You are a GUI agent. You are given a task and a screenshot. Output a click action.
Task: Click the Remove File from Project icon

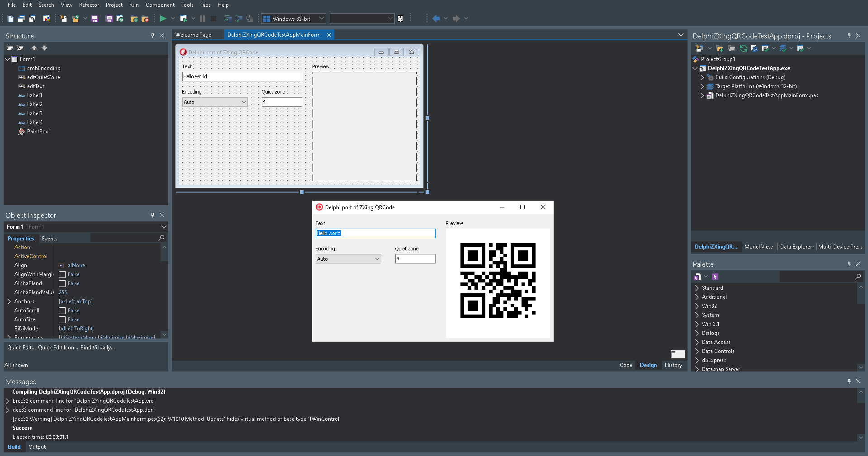coord(145,19)
